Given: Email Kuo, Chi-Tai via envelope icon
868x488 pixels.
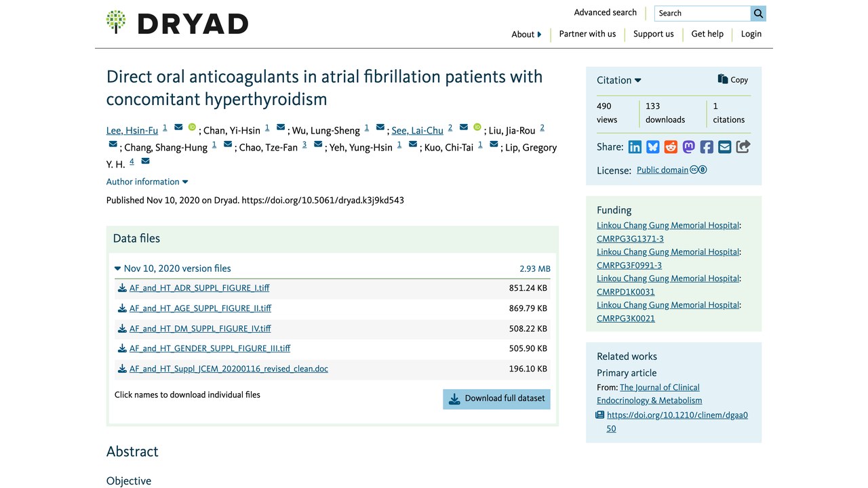Looking at the screenshot, I should (494, 144).
